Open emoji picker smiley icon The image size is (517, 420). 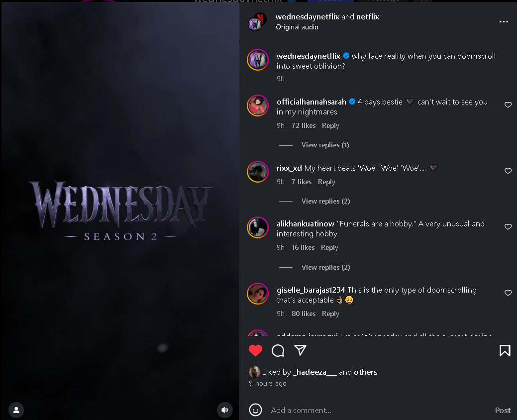256,410
